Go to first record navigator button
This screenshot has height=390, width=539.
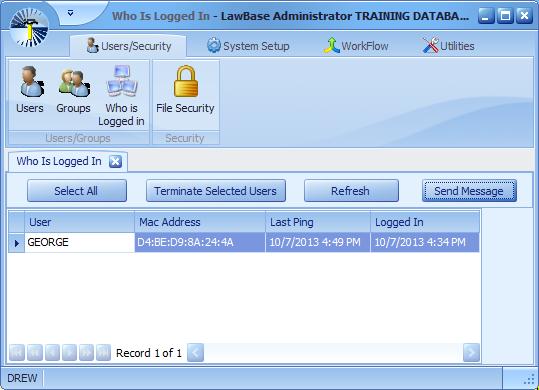[x=17, y=353]
